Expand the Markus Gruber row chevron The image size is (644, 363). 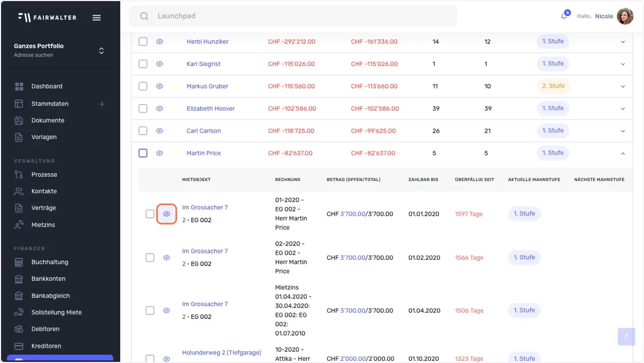point(623,86)
